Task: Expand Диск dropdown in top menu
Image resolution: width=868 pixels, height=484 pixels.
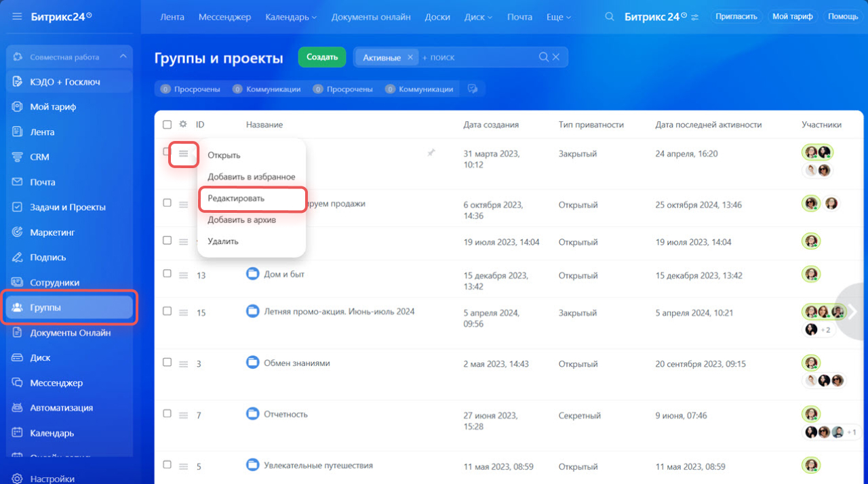Action: coord(479,17)
